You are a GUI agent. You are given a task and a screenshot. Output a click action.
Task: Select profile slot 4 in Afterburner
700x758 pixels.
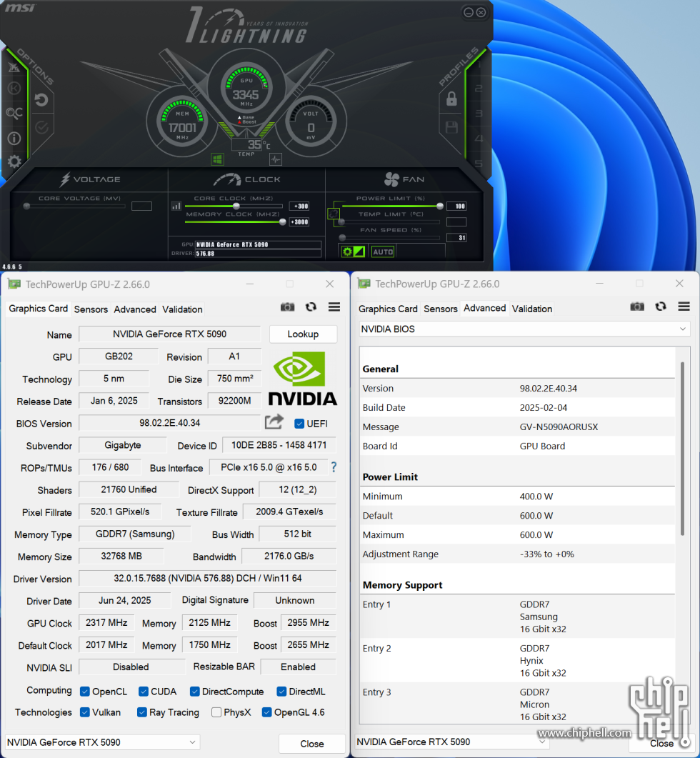(478, 139)
